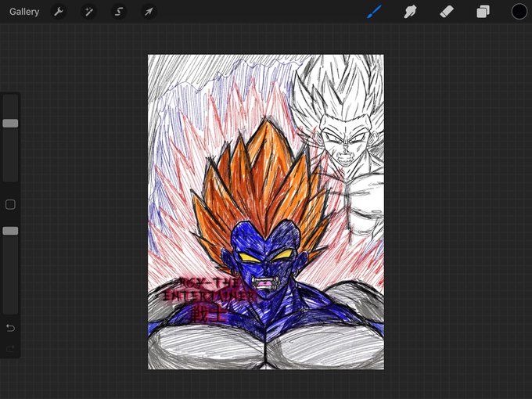
Task: Redo the last undone action
Action: [10, 348]
